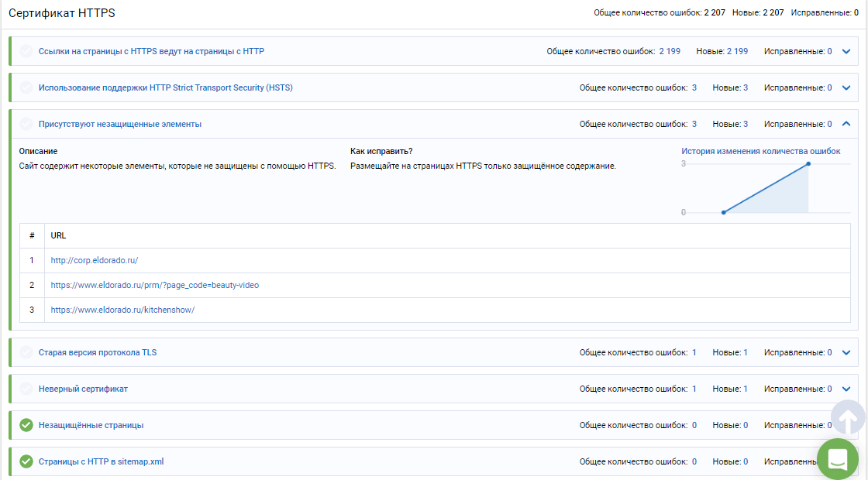The height and width of the screenshot is (480, 868).
Task: Open the beauty-video page URL
Action: [x=154, y=286]
